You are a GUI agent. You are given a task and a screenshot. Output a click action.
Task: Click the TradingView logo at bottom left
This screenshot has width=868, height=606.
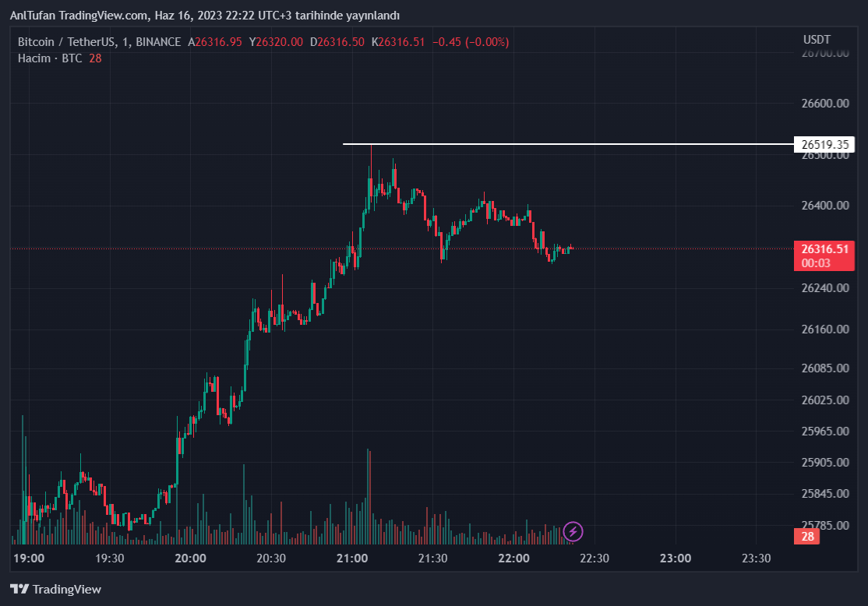pyautogui.click(x=55, y=589)
